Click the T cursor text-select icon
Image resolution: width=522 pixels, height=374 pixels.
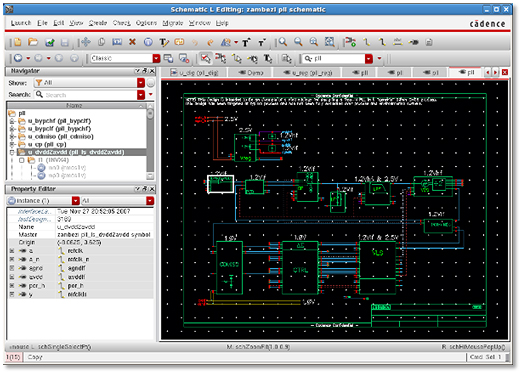coord(268,58)
